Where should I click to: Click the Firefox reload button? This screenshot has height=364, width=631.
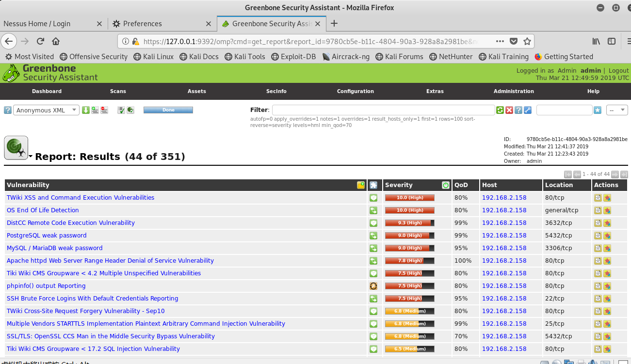[40, 41]
